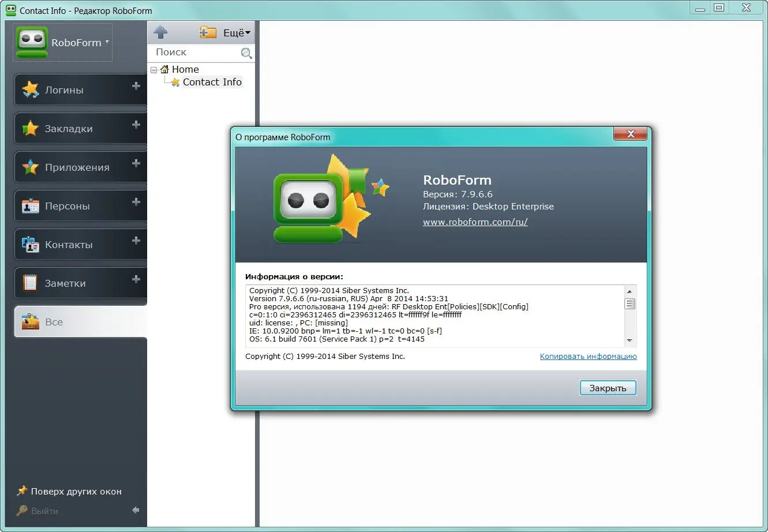This screenshot has width=768, height=532.
Task: Open the Приложения tab
Action: [x=80, y=167]
